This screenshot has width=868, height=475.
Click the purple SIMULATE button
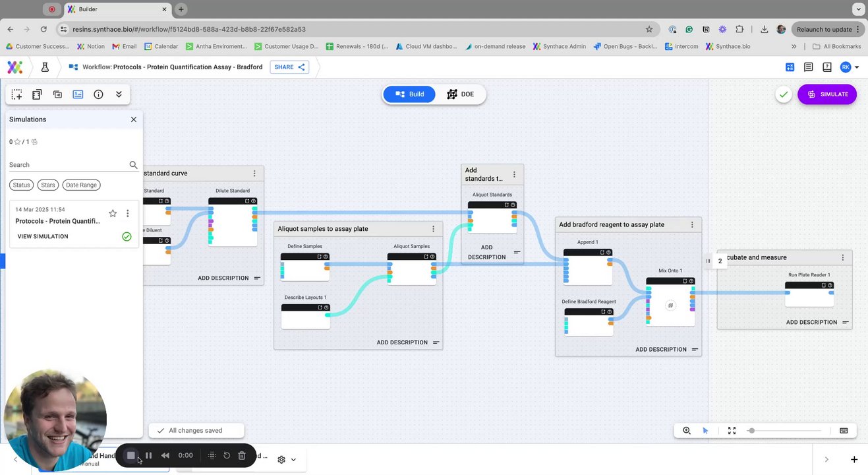tap(827, 94)
